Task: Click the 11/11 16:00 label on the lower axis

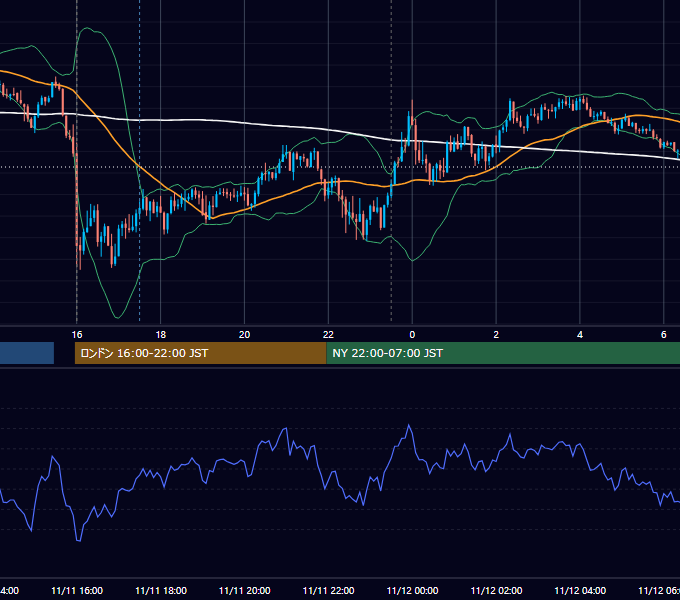Action: pos(77,590)
